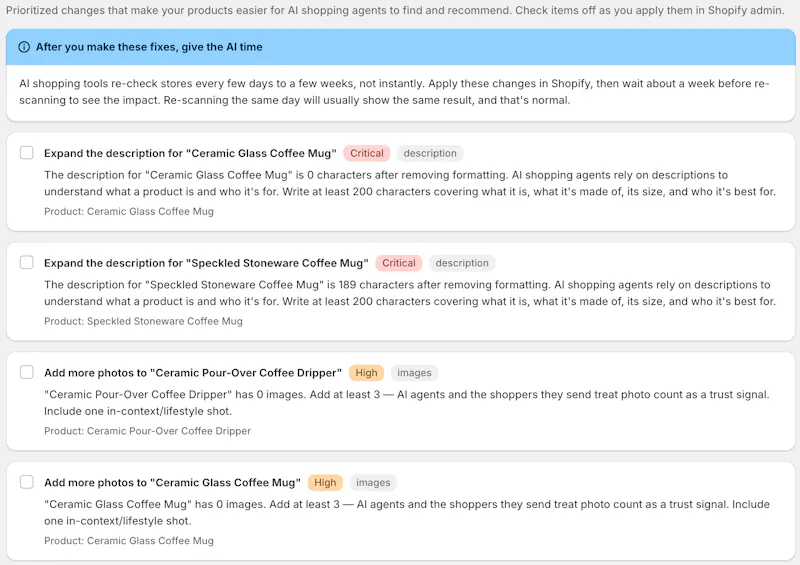The height and width of the screenshot is (565, 800).
Task: Click the text saying the description is 0 characters
Action: point(410,183)
